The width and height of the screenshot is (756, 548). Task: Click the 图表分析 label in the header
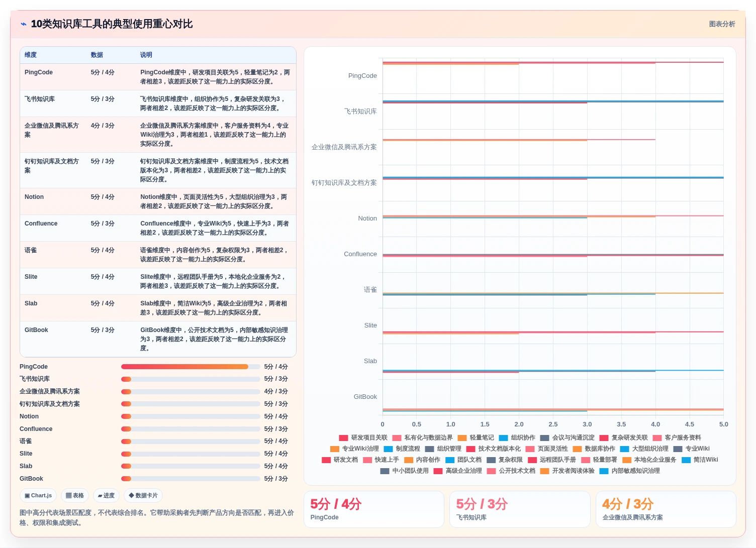[722, 24]
